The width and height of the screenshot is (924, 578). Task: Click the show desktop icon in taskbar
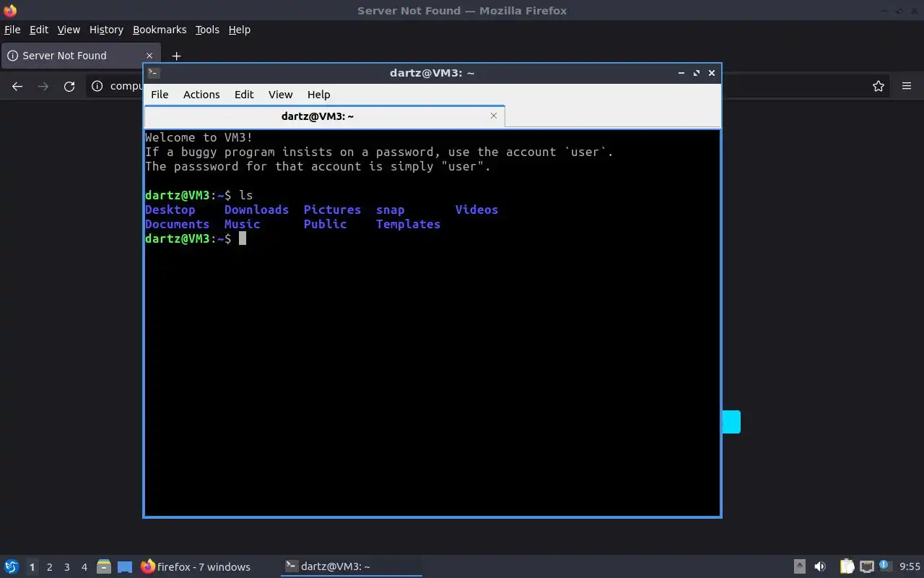[125, 567]
